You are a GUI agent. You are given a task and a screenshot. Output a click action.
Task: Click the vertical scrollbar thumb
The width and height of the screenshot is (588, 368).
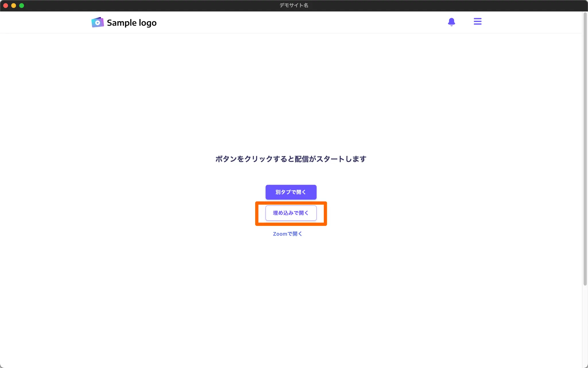(585, 149)
